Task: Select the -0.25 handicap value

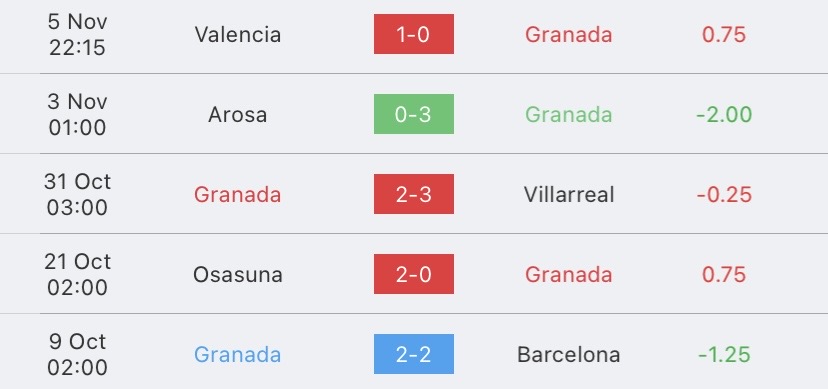Action: (724, 195)
